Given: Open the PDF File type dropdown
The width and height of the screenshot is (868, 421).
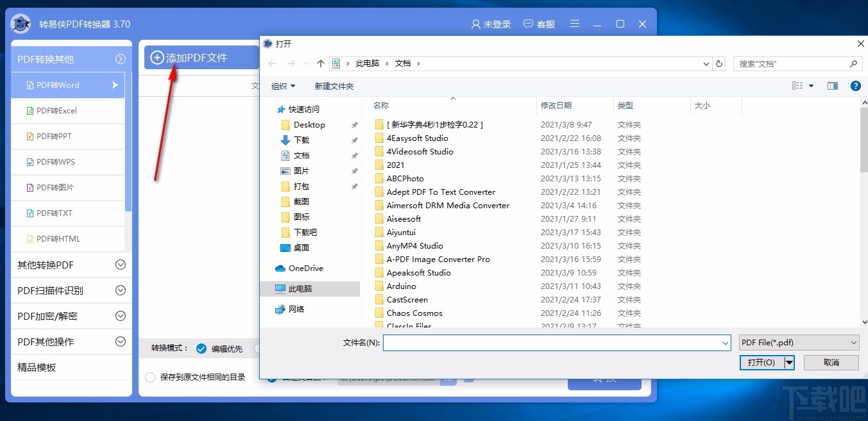Looking at the screenshot, I should 799,342.
